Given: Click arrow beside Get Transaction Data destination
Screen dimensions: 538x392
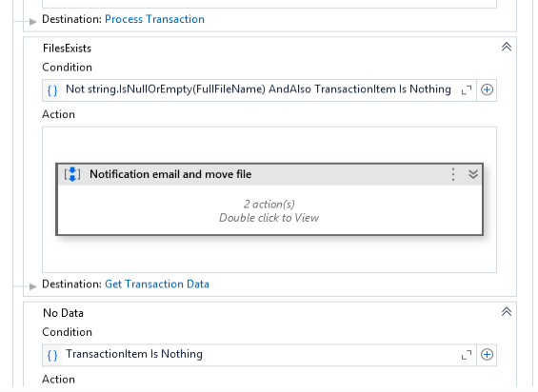Looking at the screenshot, I should [32, 286].
